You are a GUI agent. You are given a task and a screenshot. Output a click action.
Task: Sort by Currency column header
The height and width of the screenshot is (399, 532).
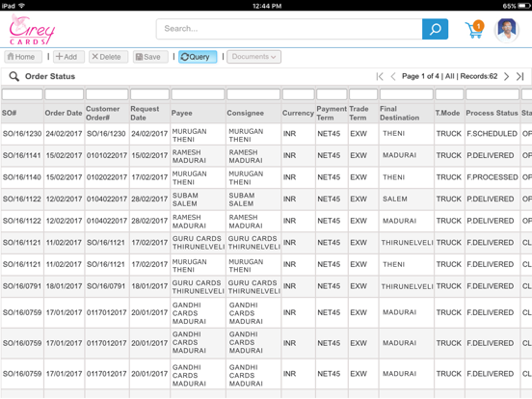(x=298, y=113)
